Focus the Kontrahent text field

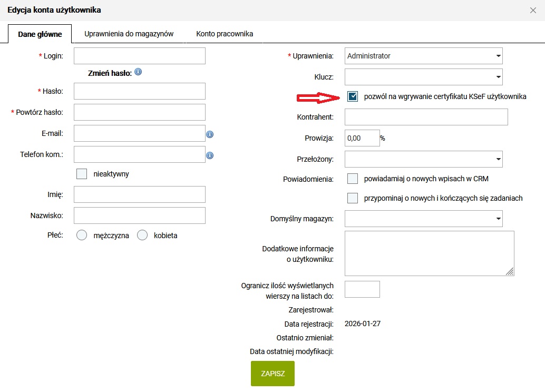tap(426, 117)
